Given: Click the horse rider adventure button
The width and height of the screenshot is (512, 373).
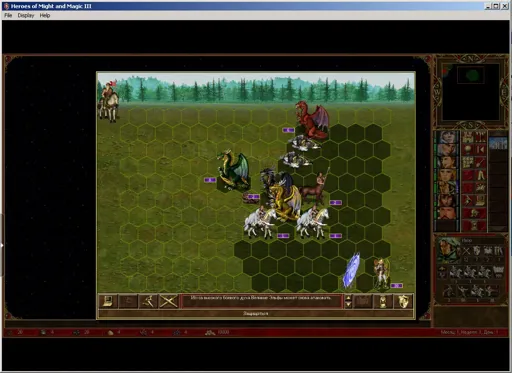Looking at the screenshot, I should pyautogui.click(x=480, y=187).
